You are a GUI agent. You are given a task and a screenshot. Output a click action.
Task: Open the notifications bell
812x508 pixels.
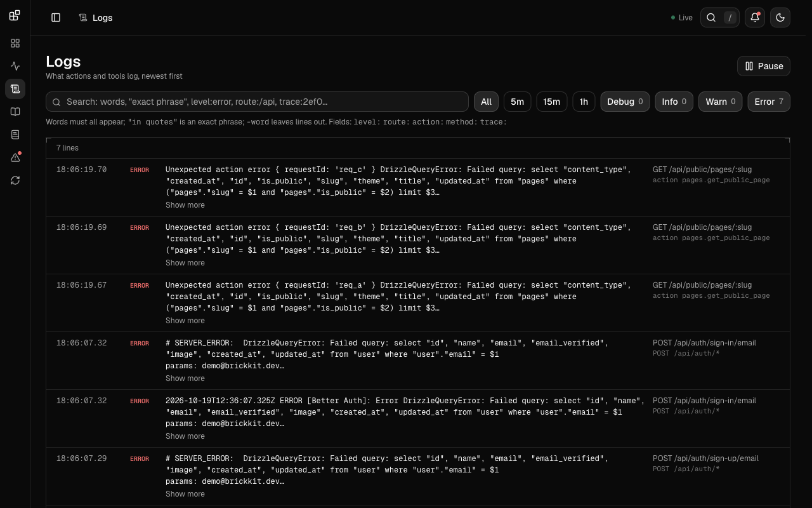coord(755,18)
